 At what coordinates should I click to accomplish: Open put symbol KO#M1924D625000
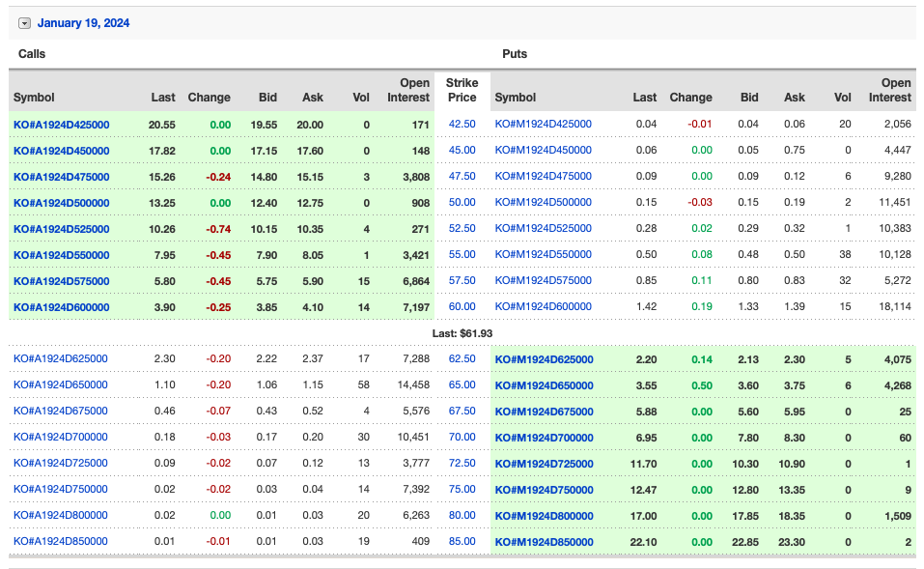[544, 359]
